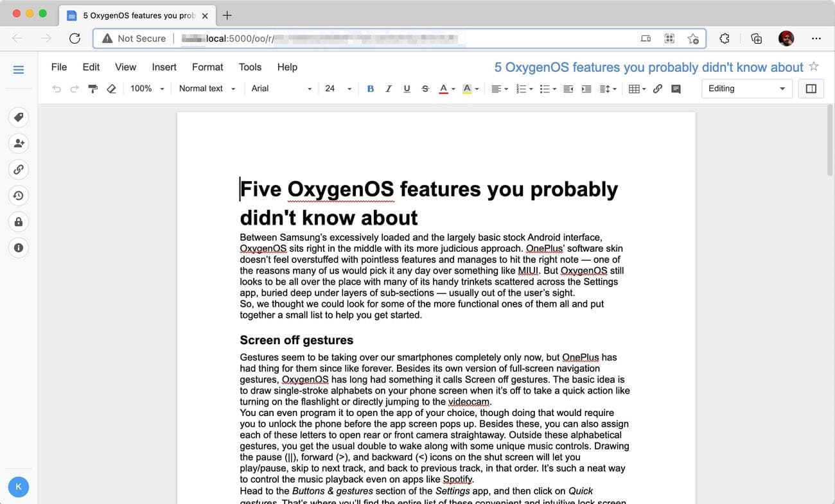Toggle italic formatting
The width and height of the screenshot is (835, 504).
[388, 89]
